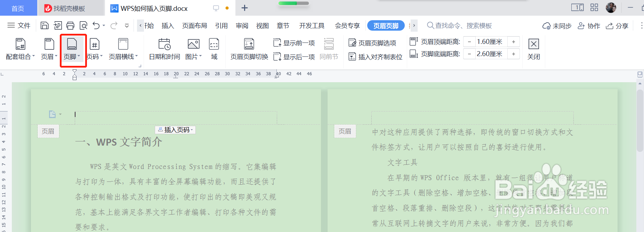Image resolution: width=644 pixels, height=232 pixels.
Task: Click 页眉页脚切换 switch button
Action: point(249,49)
